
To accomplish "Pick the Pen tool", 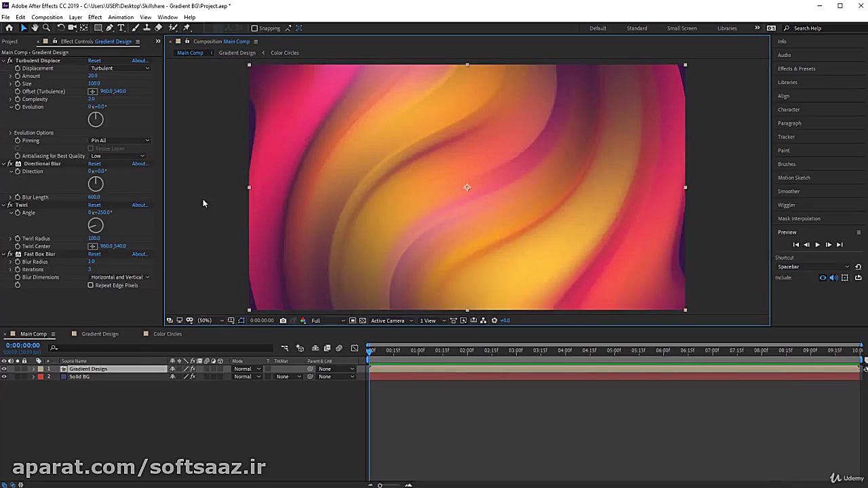I will 110,28.
